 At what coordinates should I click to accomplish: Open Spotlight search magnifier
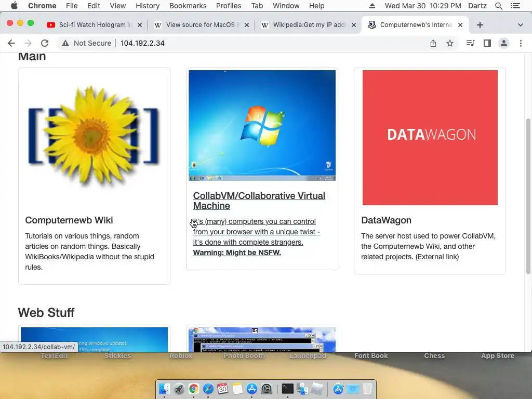click(498, 6)
